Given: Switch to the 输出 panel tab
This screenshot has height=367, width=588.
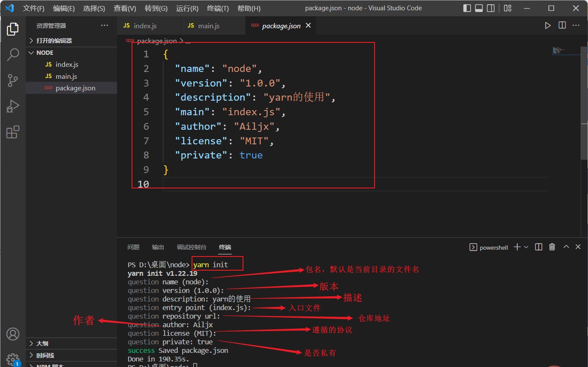Looking at the screenshot, I should tap(158, 247).
